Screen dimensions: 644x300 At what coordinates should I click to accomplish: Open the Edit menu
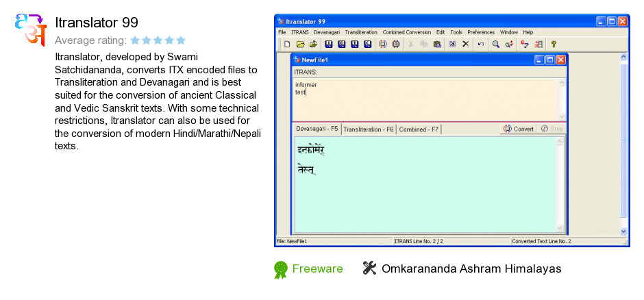[x=441, y=32]
